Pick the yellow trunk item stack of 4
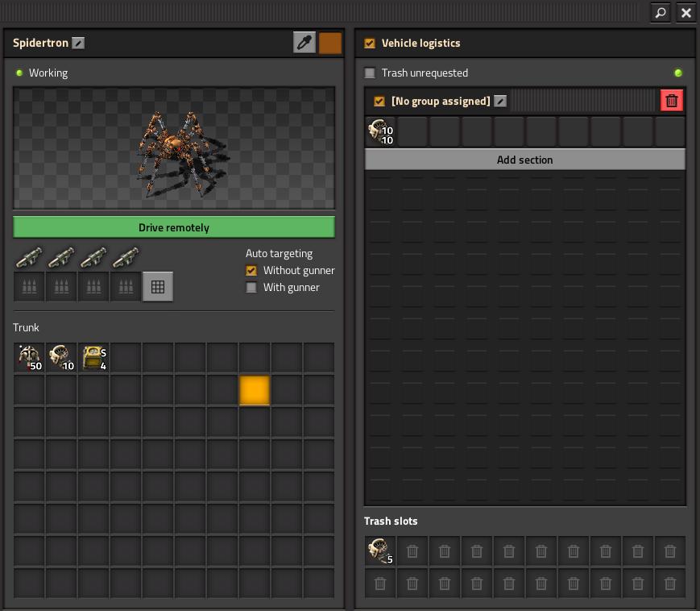The image size is (700, 611). click(93, 358)
